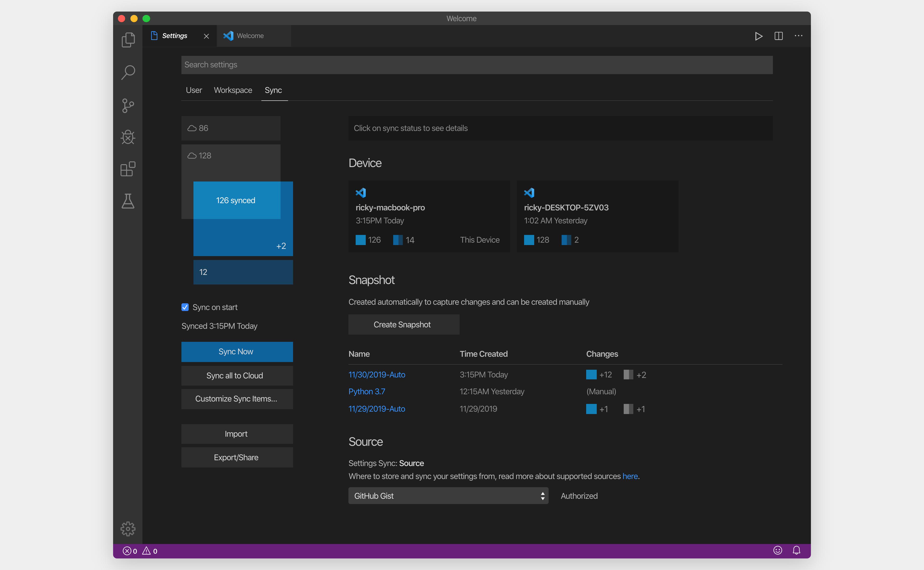Click the split editor icon
The width and height of the screenshot is (924, 570).
[x=778, y=36]
